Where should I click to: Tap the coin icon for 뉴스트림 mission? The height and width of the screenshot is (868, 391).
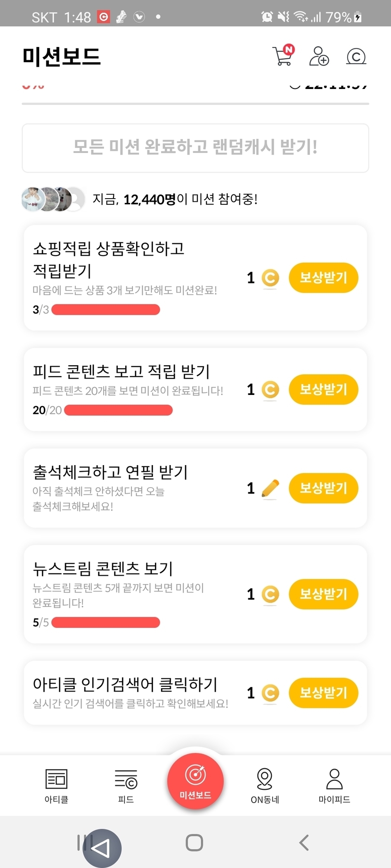pos(270,595)
